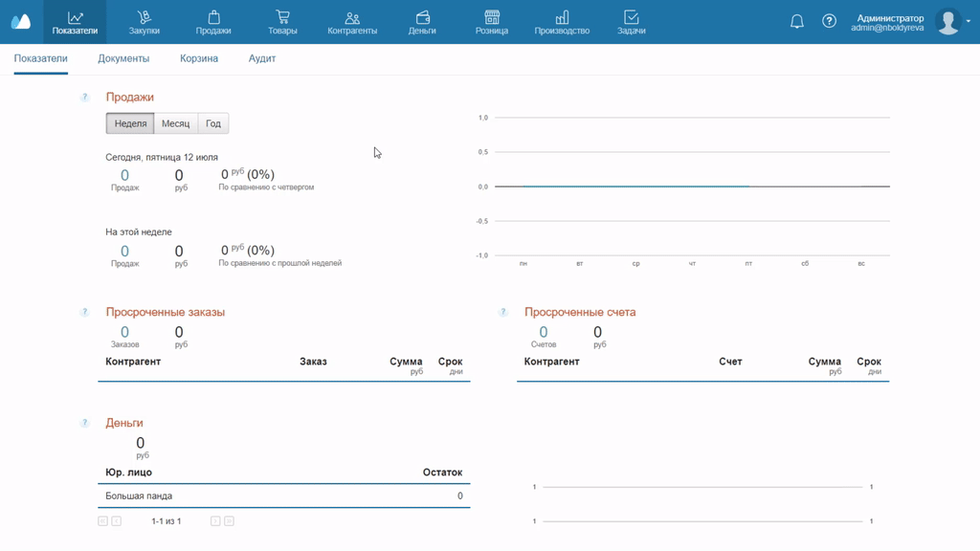Open the Задачи checklist icon
This screenshot has height=551, width=980.
[631, 17]
